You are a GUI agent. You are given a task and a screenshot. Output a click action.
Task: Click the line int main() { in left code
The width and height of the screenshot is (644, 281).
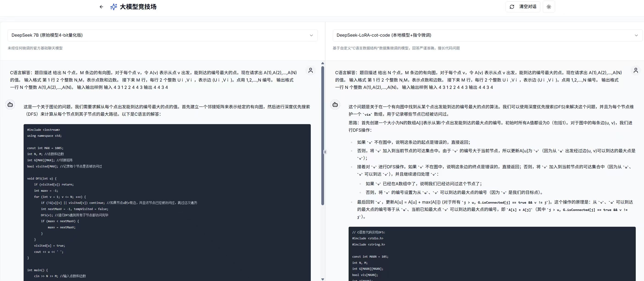(x=38, y=270)
